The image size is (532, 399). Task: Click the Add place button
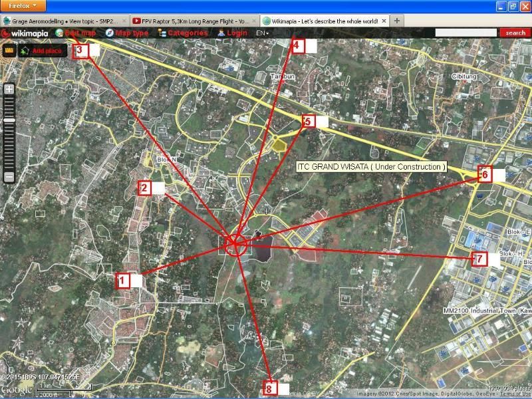tap(43, 51)
